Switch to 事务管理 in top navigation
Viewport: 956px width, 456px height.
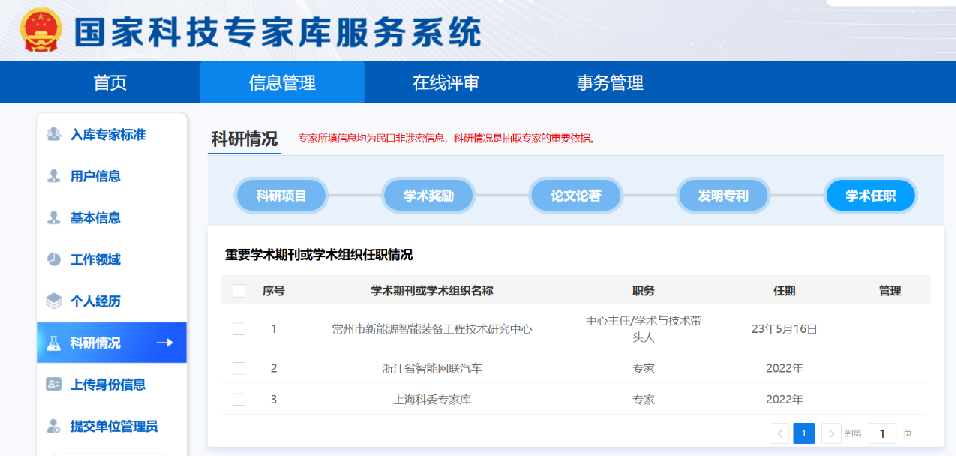tap(610, 83)
